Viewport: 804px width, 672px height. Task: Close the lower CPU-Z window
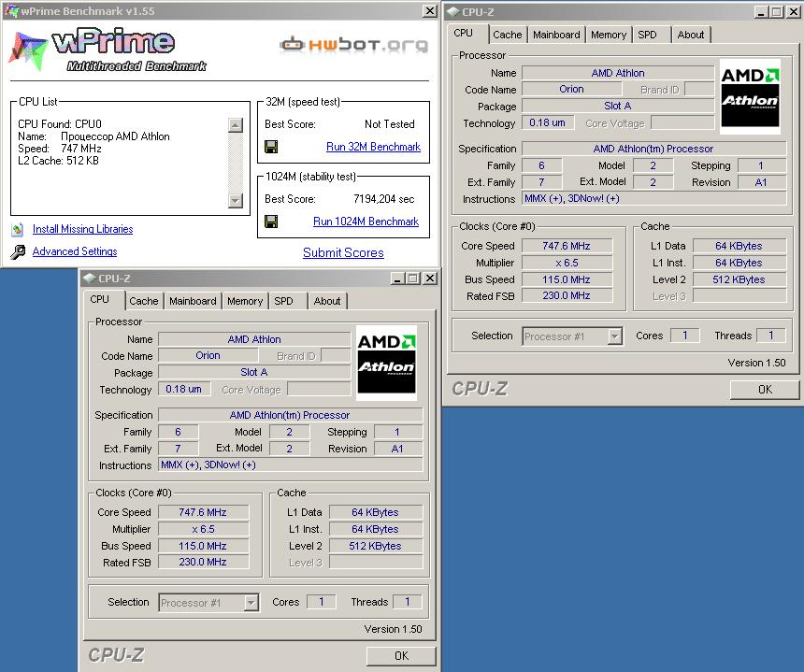(x=430, y=279)
